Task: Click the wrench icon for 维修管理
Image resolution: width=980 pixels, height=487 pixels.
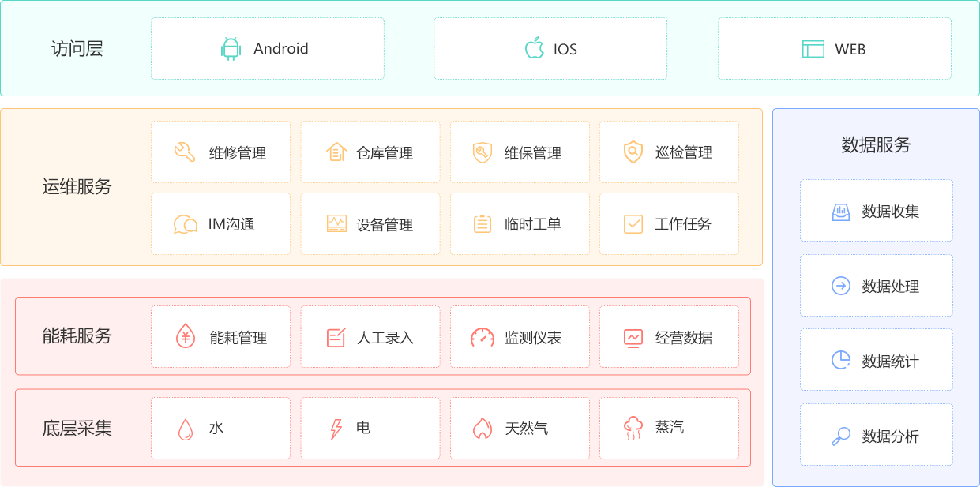Action: click(x=185, y=152)
